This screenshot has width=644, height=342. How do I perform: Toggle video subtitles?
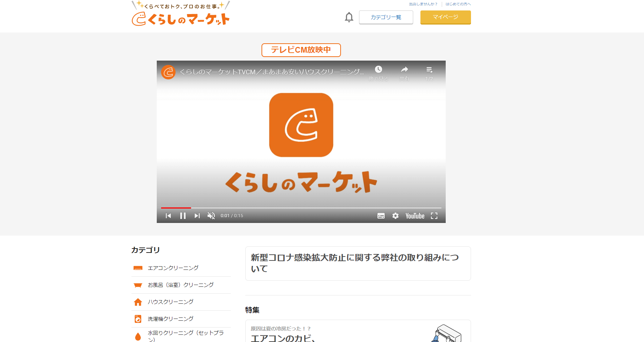click(381, 216)
